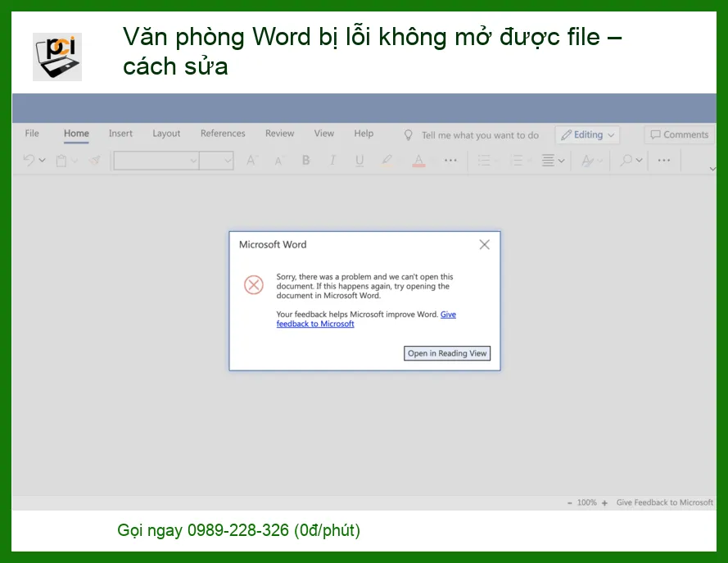This screenshot has height=563, width=728.
Task: Click the paragraph alignment icon
Action: click(548, 161)
